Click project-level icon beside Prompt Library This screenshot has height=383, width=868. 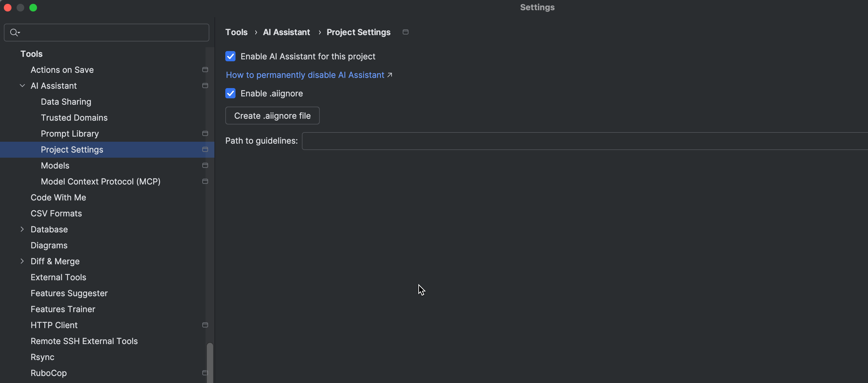click(205, 133)
